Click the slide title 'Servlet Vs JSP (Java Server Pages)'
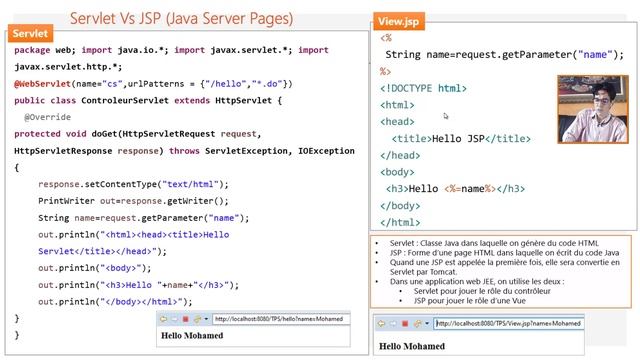 click(x=181, y=18)
